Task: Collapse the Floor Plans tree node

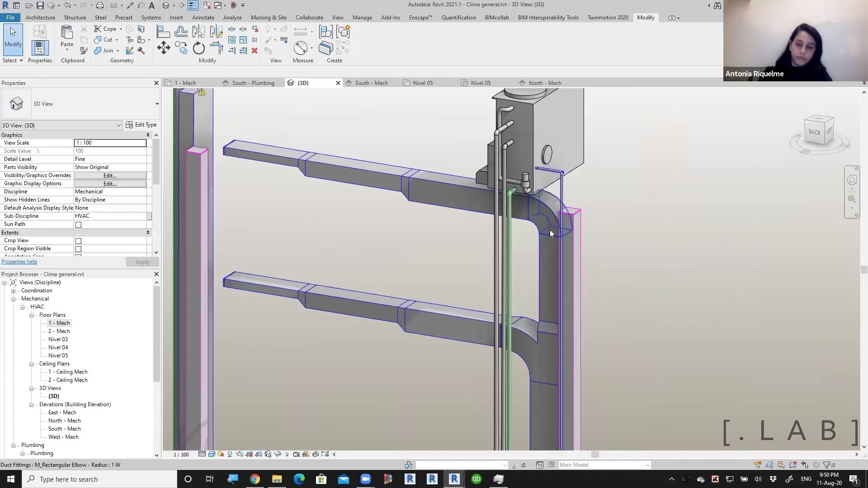Action: pyautogui.click(x=32, y=315)
